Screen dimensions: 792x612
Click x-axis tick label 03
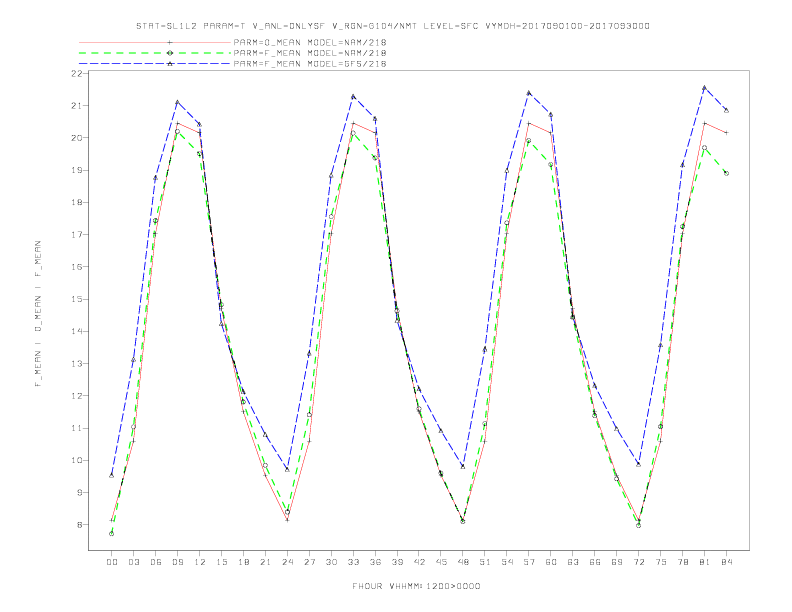pos(133,562)
